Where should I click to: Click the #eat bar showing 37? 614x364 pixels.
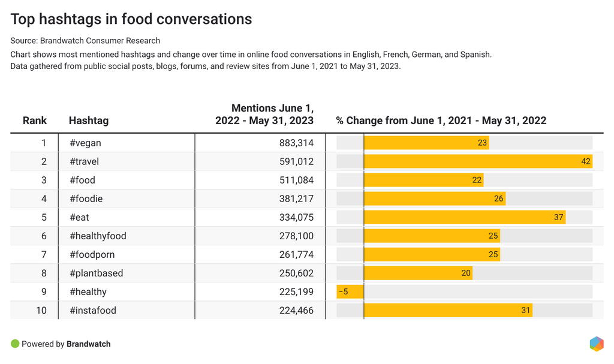click(x=465, y=217)
